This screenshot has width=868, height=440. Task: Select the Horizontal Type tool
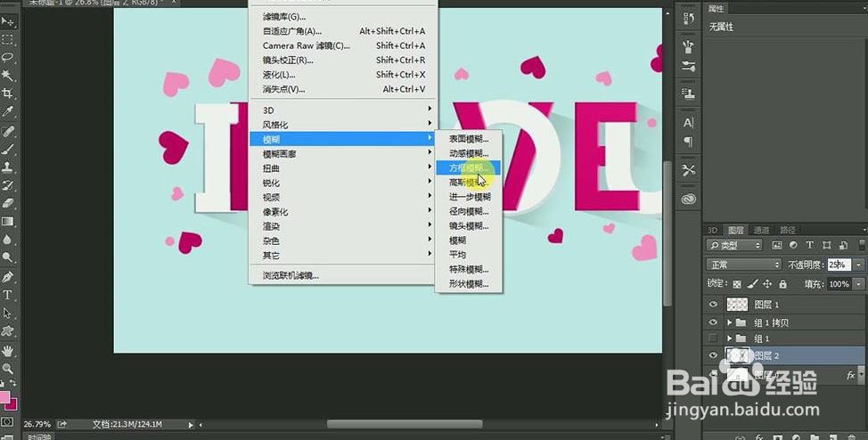click(x=8, y=295)
